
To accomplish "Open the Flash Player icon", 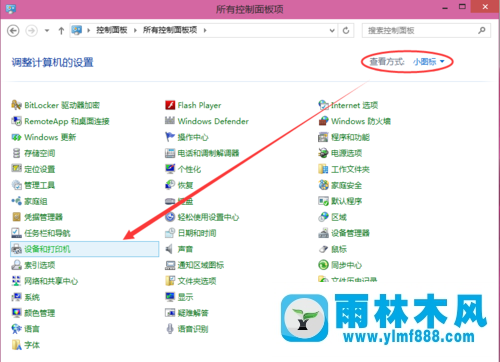I will click(170, 105).
